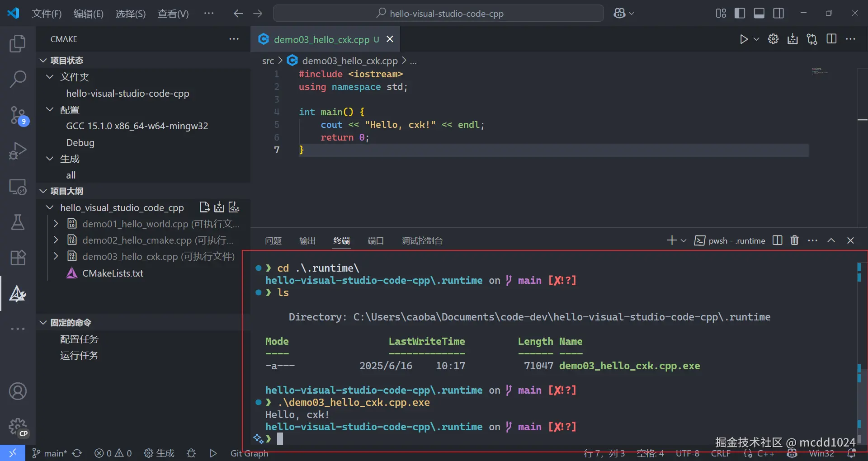Open the Testing flask icon

(x=18, y=222)
